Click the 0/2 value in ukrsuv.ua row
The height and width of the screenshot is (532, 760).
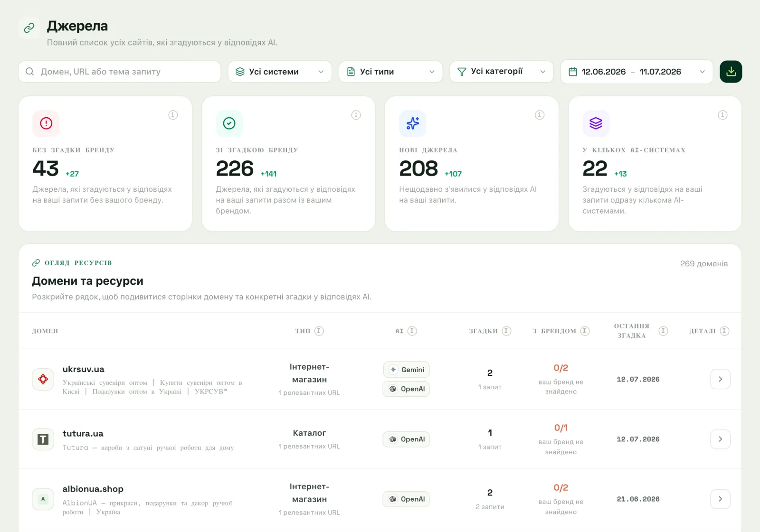[x=561, y=368]
